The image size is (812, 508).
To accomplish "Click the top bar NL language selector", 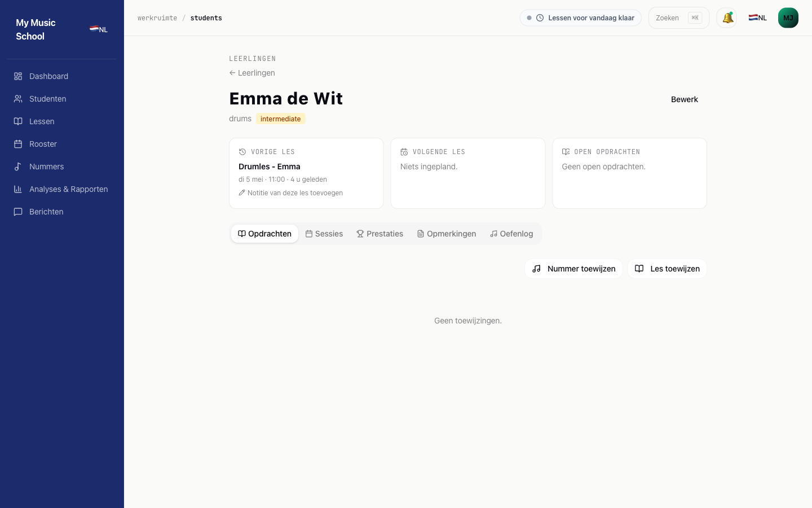I will click(x=757, y=18).
